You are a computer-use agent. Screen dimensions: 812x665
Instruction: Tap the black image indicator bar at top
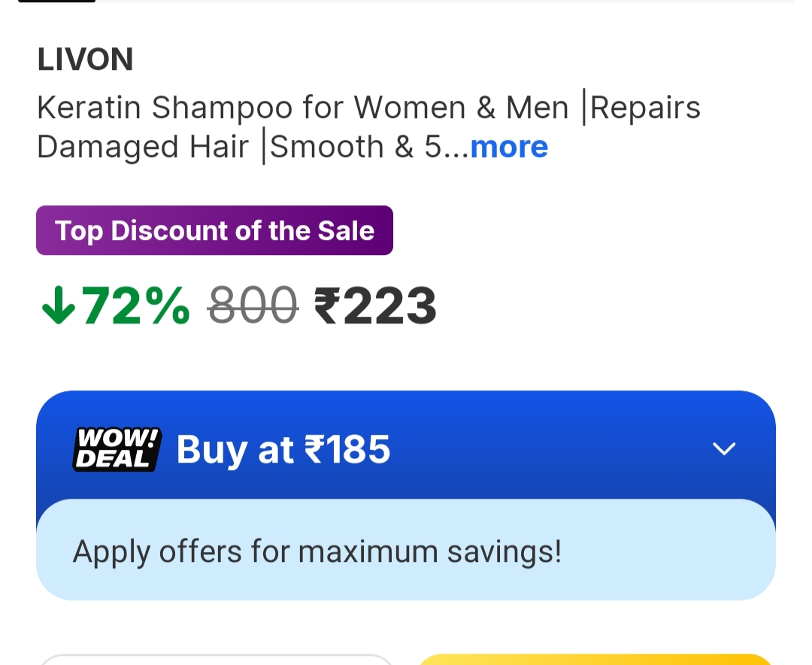pyautogui.click(x=57, y=1)
